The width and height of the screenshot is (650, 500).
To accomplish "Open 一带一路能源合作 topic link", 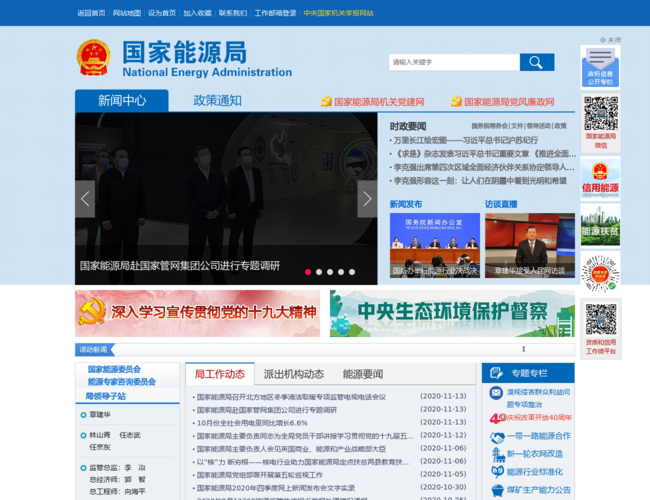I will tap(539, 436).
